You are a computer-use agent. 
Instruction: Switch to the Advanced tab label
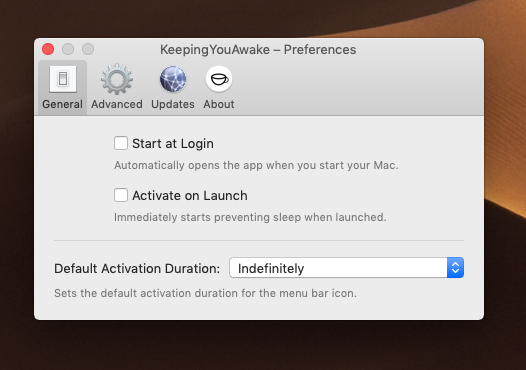click(117, 104)
